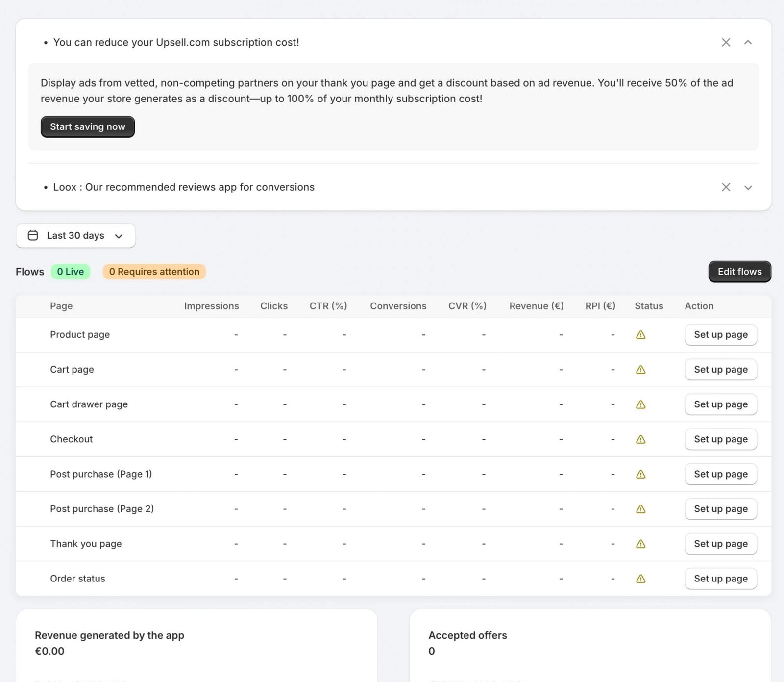Click the reduce Upsell.com subscription cost title
The height and width of the screenshot is (682, 784).
coord(176,42)
